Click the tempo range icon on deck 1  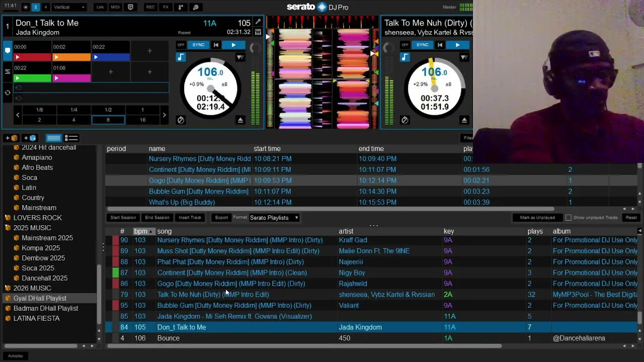tap(240, 57)
